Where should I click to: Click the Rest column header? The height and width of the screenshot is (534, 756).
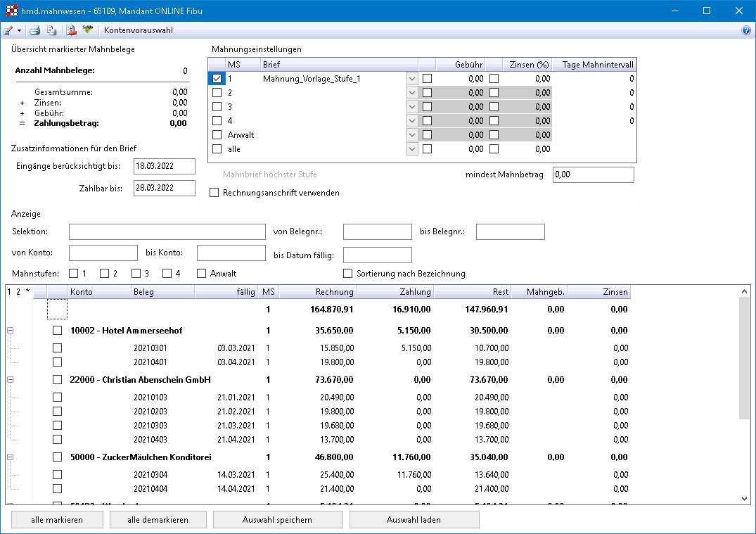(x=472, y=292)
